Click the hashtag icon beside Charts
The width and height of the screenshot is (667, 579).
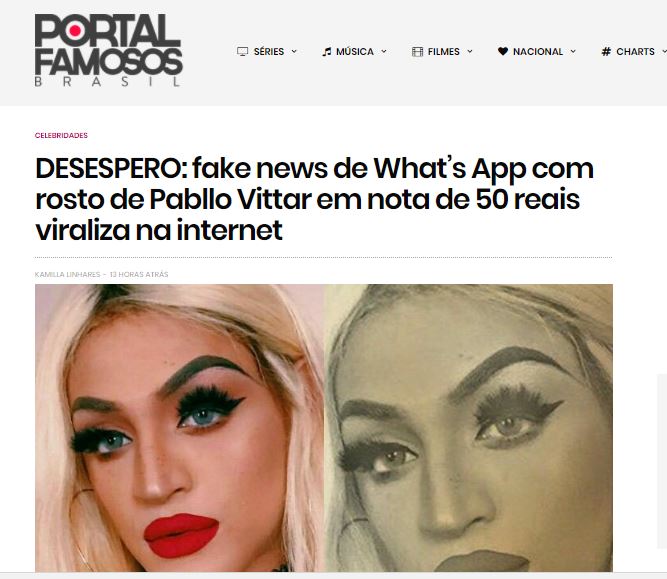coord(606,51)
